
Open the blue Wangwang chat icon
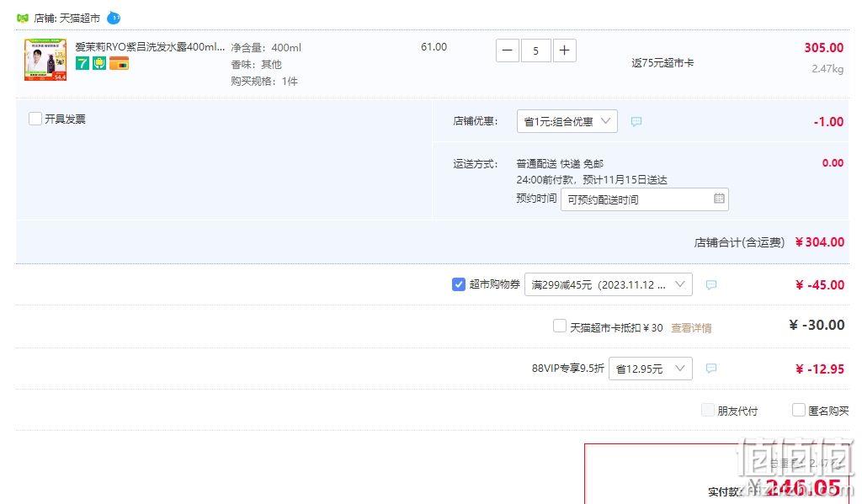coord(114,19)
